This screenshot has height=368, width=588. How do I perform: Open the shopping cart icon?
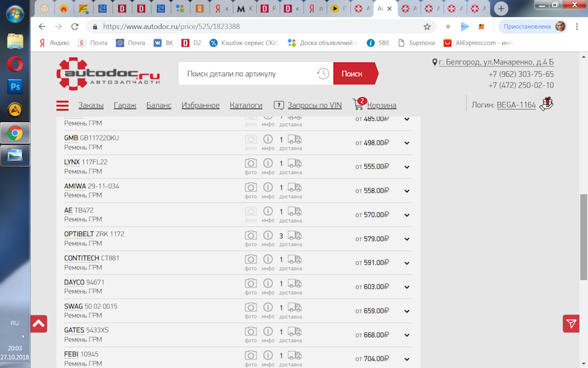point(358,104)
